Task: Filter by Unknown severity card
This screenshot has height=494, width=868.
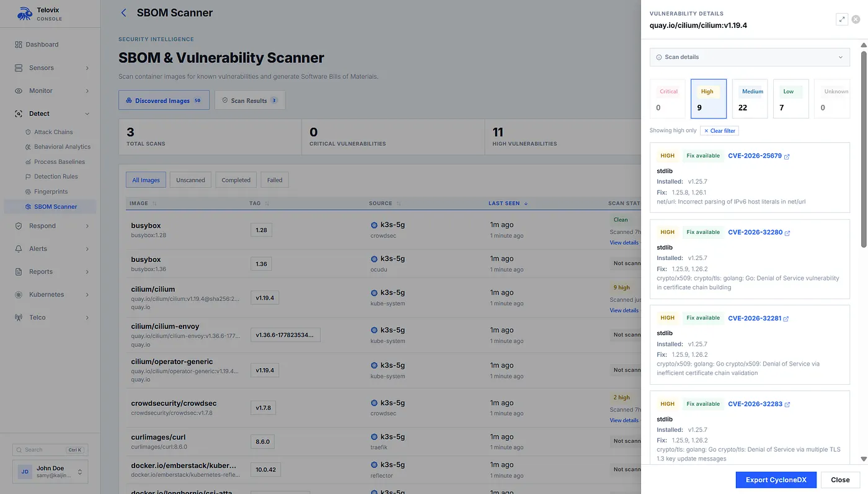Action: click(832, 99)
